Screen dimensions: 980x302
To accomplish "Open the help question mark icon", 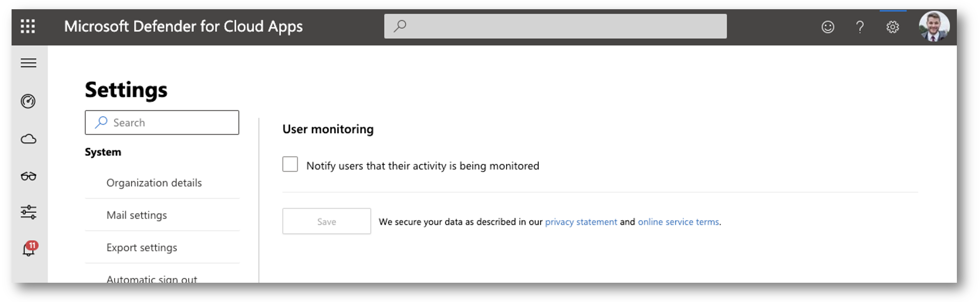I will tap(860, 27).
